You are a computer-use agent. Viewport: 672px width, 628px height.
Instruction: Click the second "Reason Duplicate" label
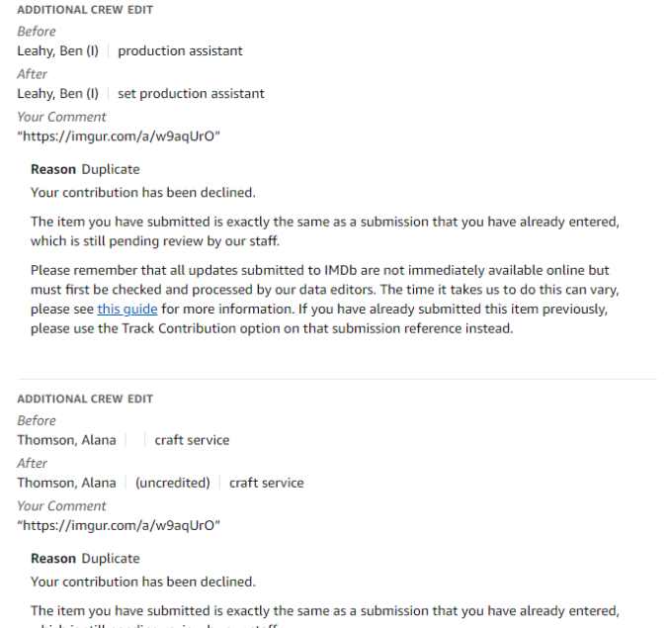tap(85, 559)
